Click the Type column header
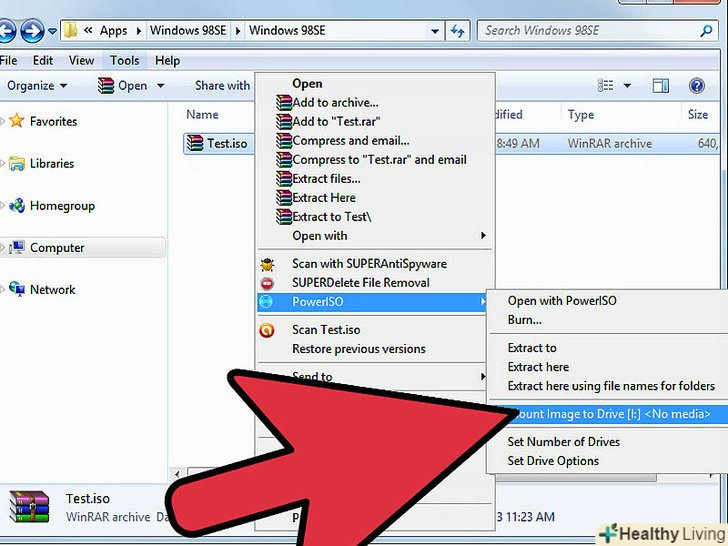The image size is (728, 546). click(581, 115)
